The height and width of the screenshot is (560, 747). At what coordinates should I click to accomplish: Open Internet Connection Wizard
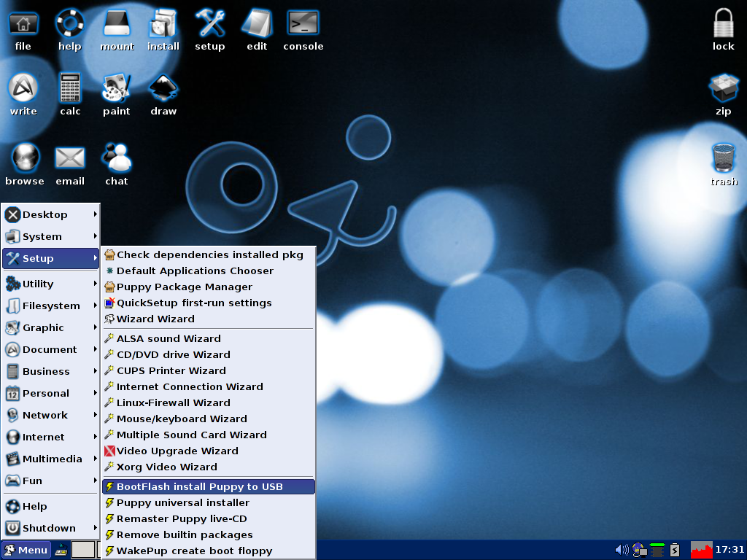[208, 387]
